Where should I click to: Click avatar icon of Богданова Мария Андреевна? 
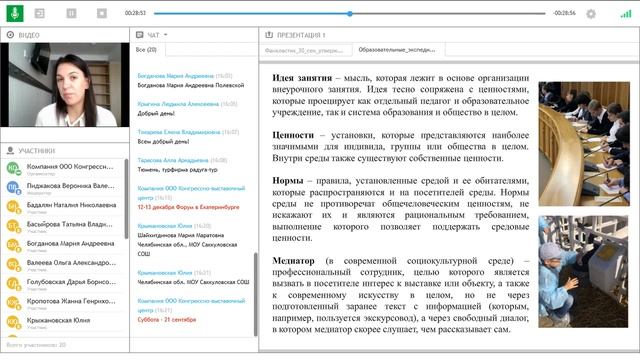13,245
